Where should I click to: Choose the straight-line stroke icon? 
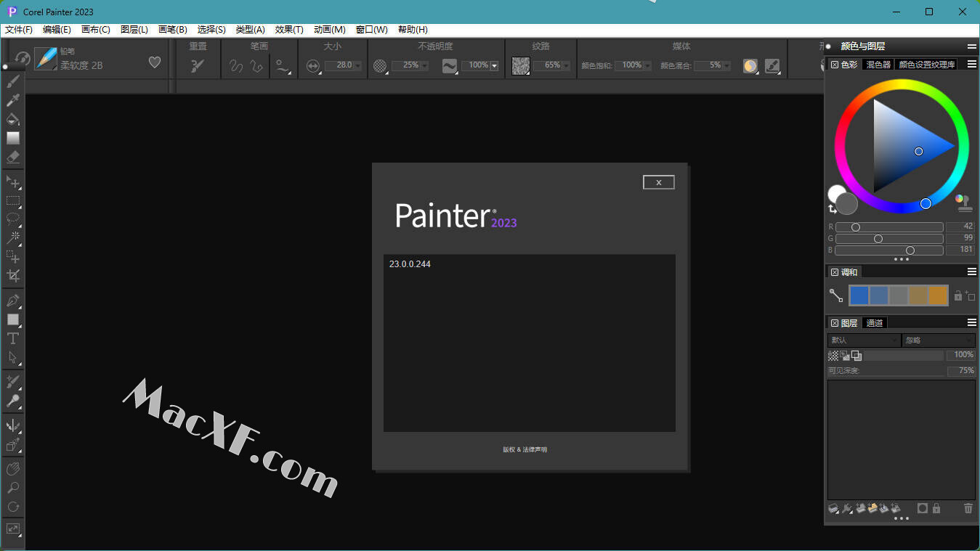tap(256, 65)
